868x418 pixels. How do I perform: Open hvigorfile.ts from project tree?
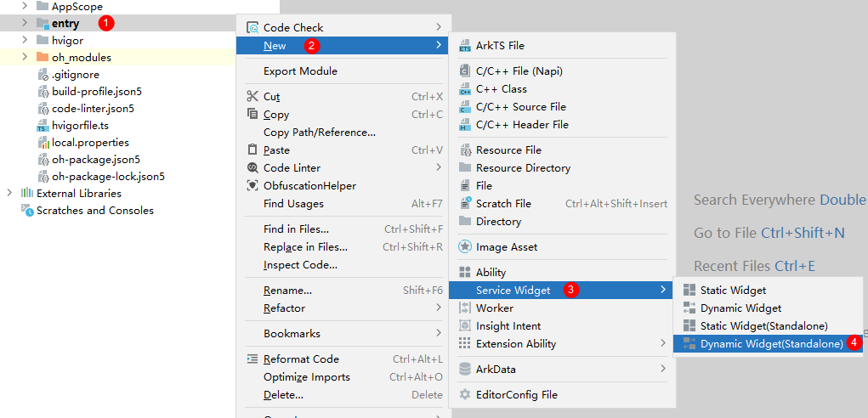80,126
